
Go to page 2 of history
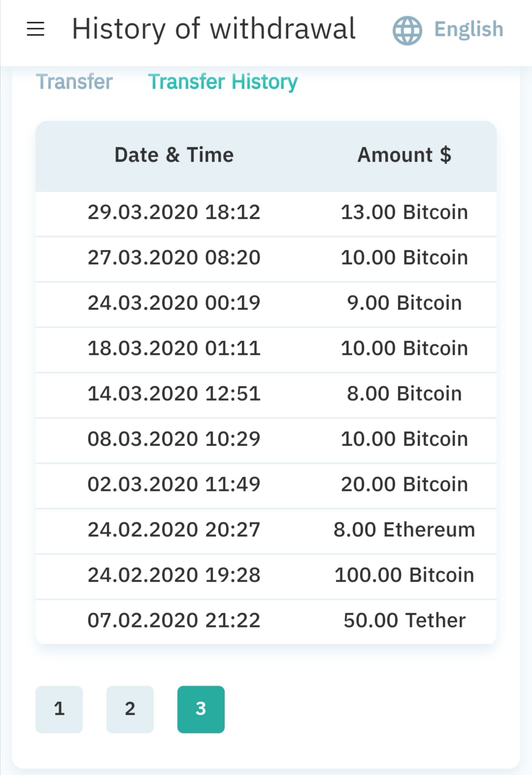point(130,709)
